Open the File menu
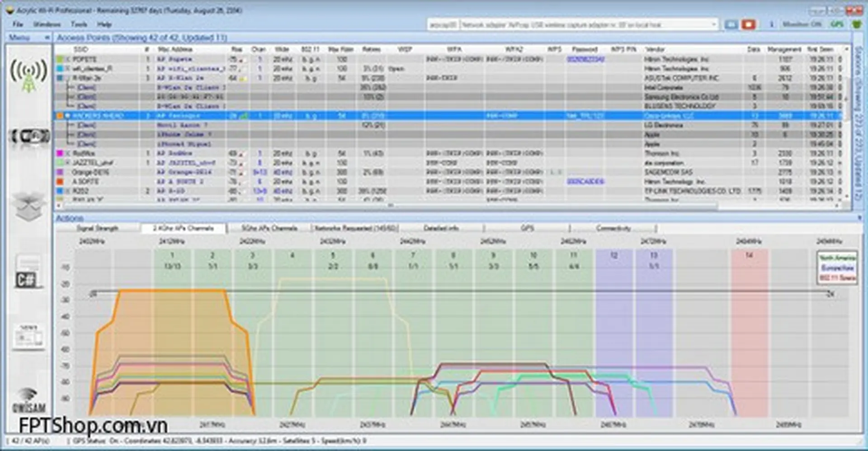 (x=18, y=24)
